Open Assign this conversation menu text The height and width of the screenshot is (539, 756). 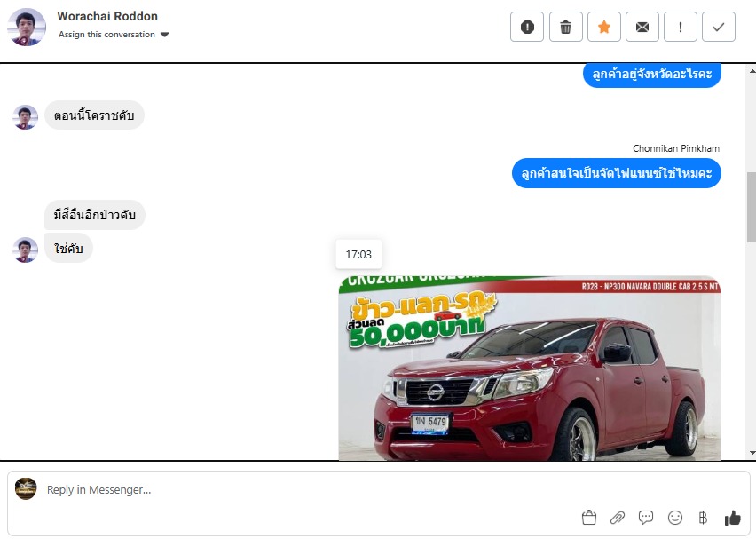pos(106,35)
